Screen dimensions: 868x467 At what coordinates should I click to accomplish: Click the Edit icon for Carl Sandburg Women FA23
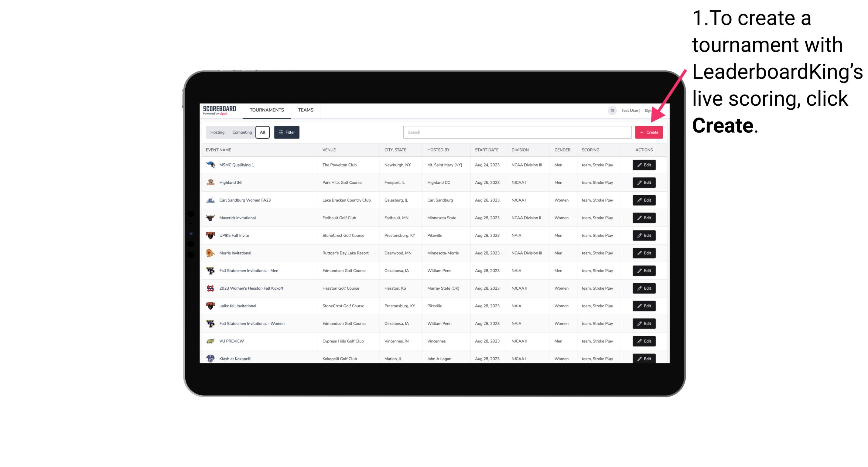644,200
